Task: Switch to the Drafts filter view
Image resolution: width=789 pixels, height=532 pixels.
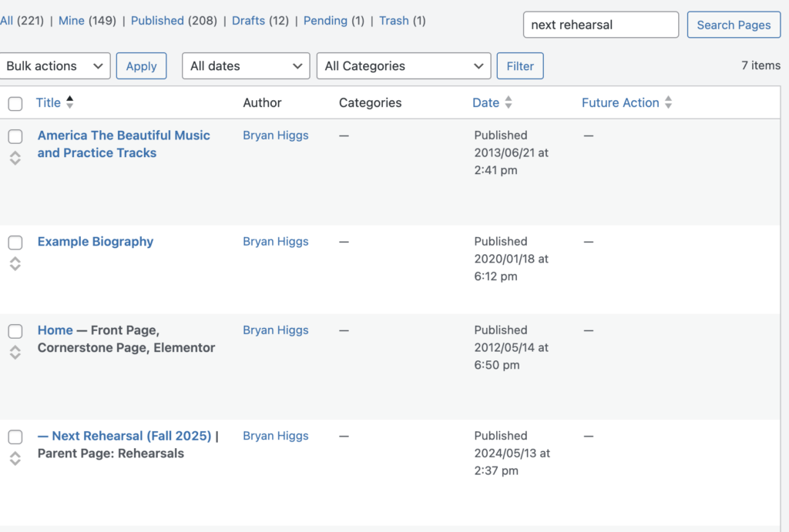Action: pyautogui.click(x=248, y=21)
